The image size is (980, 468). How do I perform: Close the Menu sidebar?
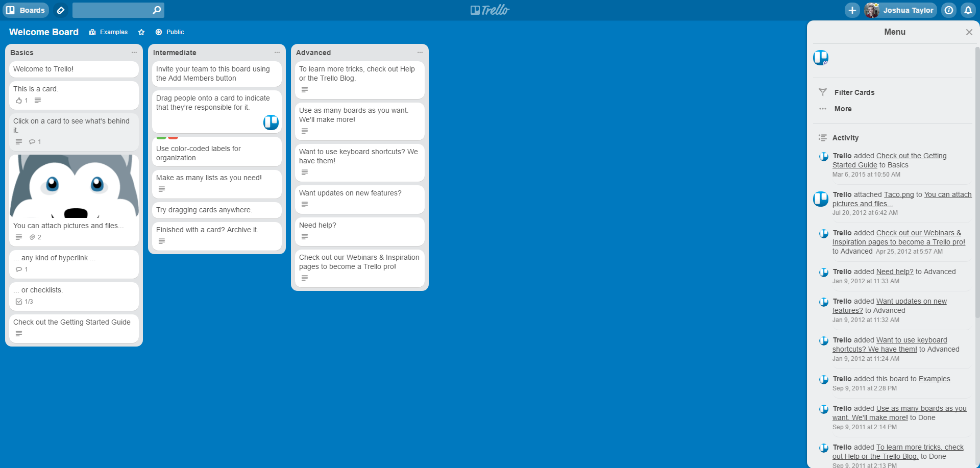coord(969,32)
